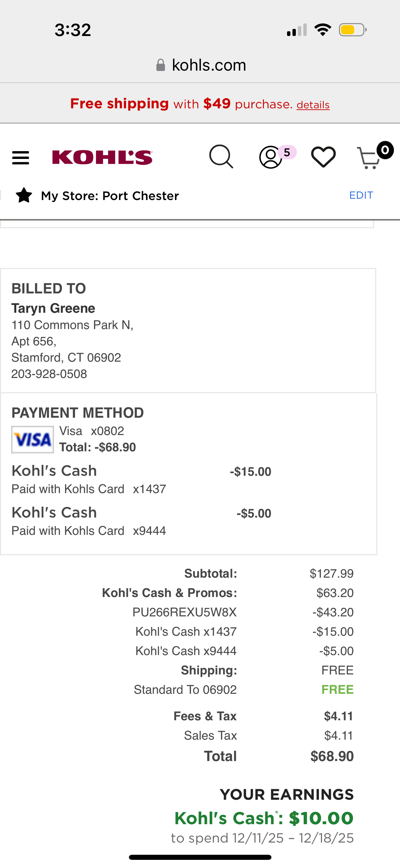Viewport: 400px width, 868px height.
Task: Tap the Visa card logo
Action: coord(33,439)
